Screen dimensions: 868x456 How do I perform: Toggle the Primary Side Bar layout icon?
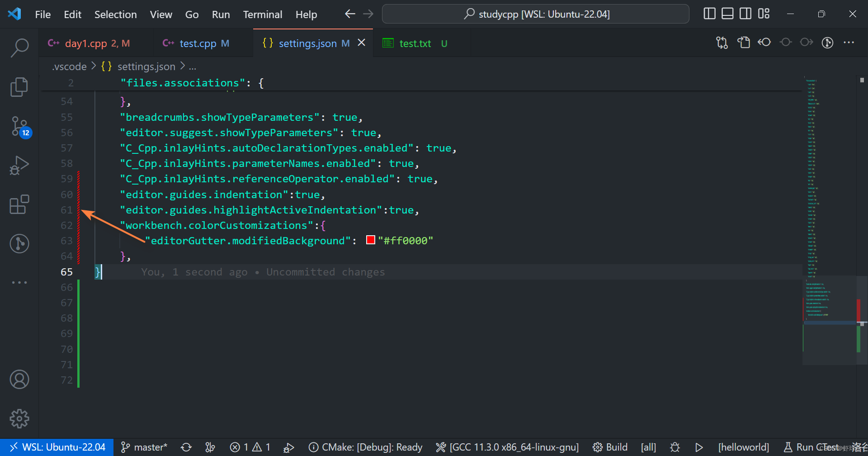coord(710,14)
